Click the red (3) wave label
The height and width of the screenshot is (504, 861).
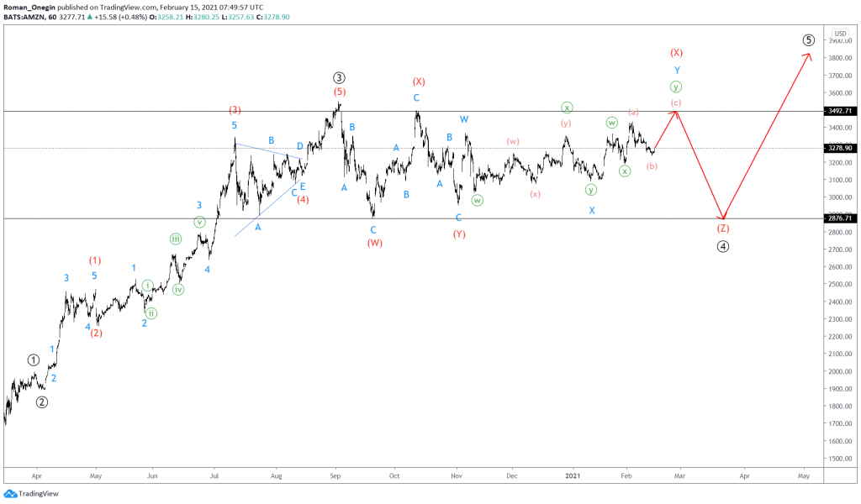click(x=235, y=110)
